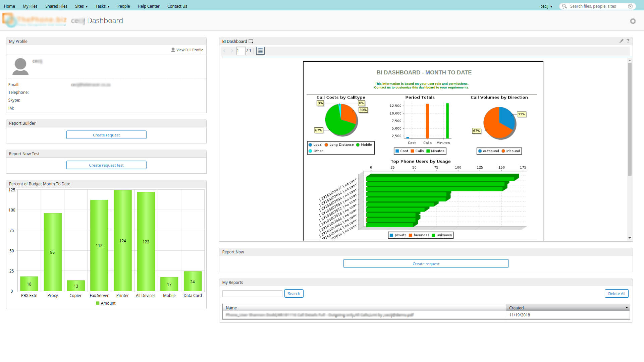Go to the previous report page arrow
This screenshot has height=362, width=644.
pyautogui.click(x=225, y=51)
